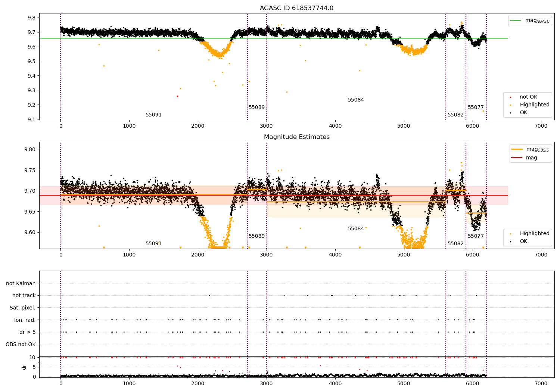Click OBSID label 55082 in top plot
The image size is (560, 392).
(x=455, y=115)
